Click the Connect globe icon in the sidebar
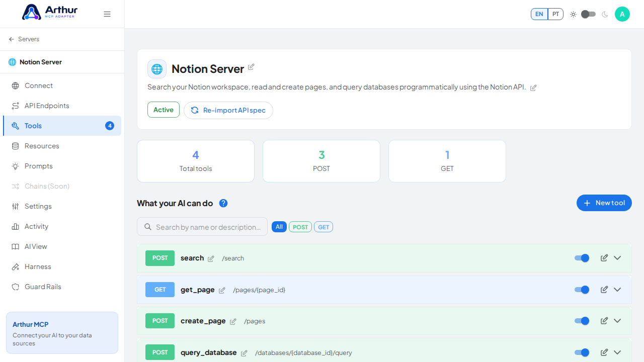644x362 pixels. [16, 85]
